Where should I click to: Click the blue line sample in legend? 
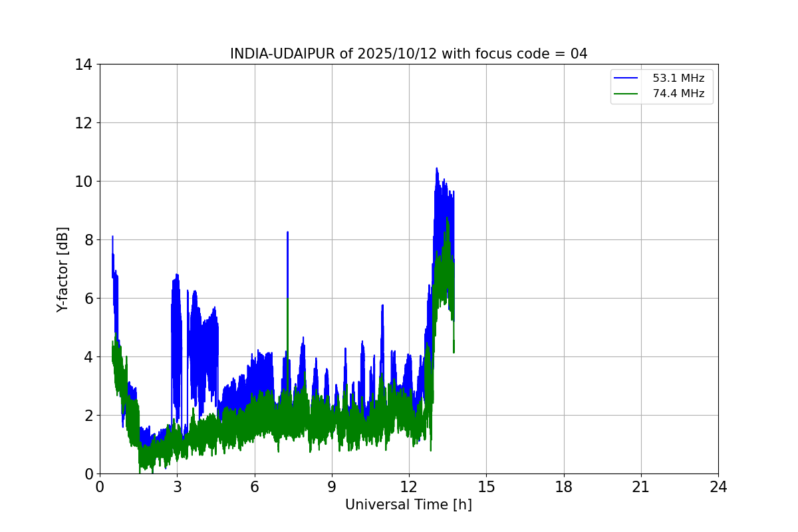626,78
